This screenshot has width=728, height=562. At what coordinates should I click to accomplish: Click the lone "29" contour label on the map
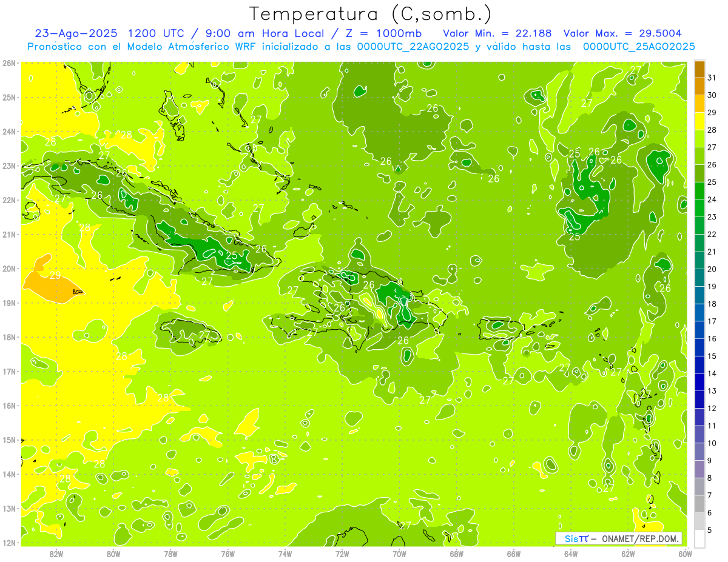(x=55, y=275)
